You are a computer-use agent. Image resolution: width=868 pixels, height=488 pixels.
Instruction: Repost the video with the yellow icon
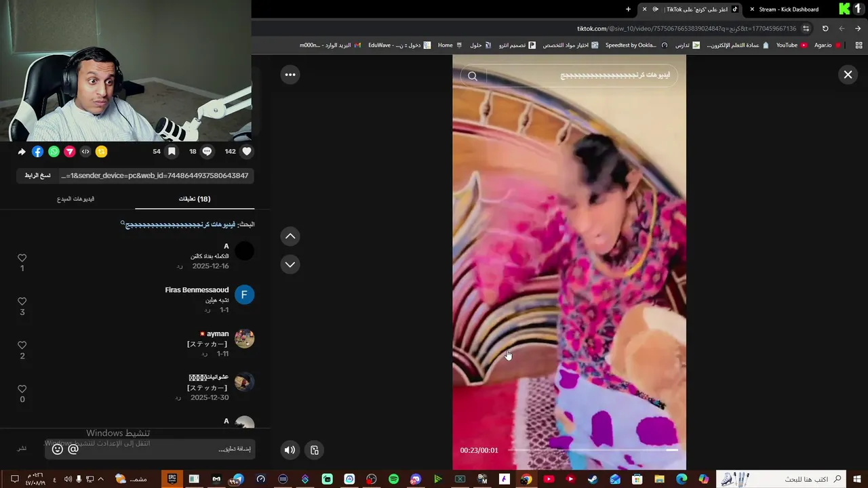point(101,152)
